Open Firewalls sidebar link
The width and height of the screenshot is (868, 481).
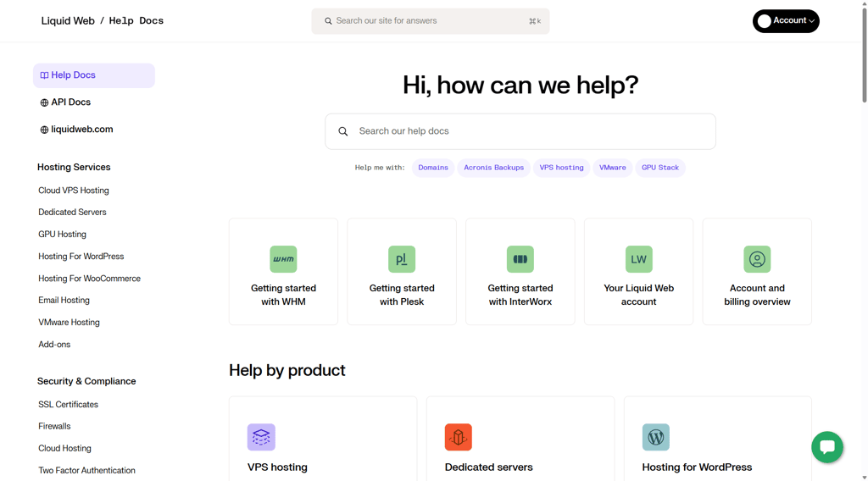54,426
